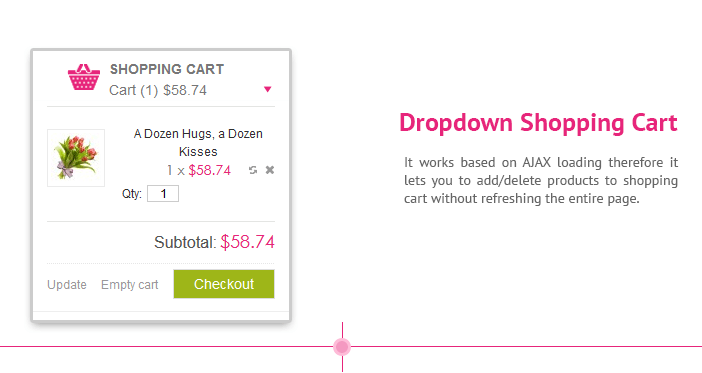Click the refresh icon beside the product price
The height and width of the screenshot is (373, 702).
pos(253,170)
